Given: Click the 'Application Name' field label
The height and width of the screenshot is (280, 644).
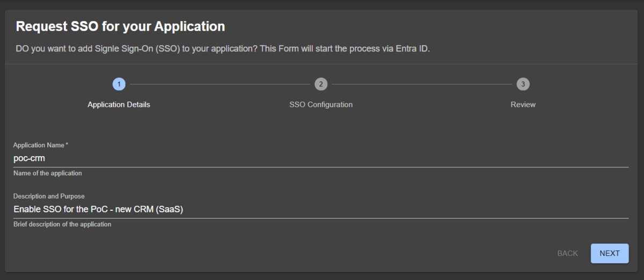Looking at the screenshot, I should click(x=39, y=145).
